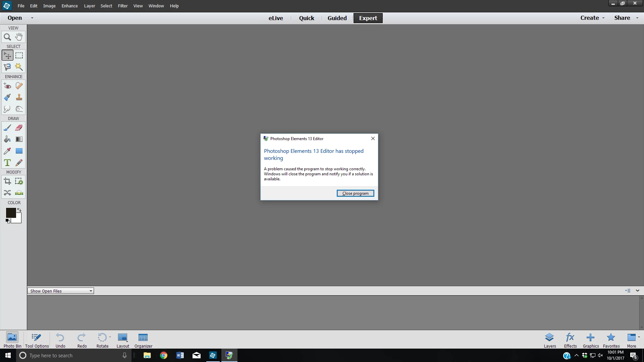Select the Rectangular Marquee tool
Screen dimensions: 644x362
(x=19, y=55)
